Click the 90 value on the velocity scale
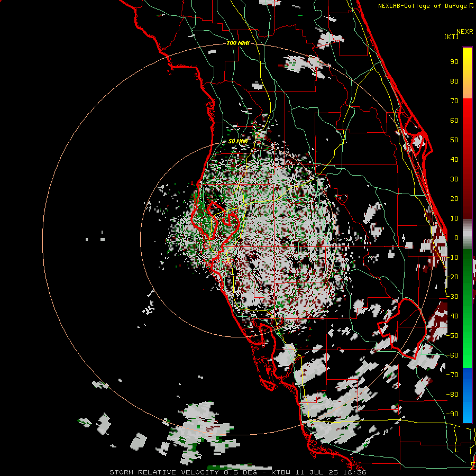476x476 pixels. 454,62
